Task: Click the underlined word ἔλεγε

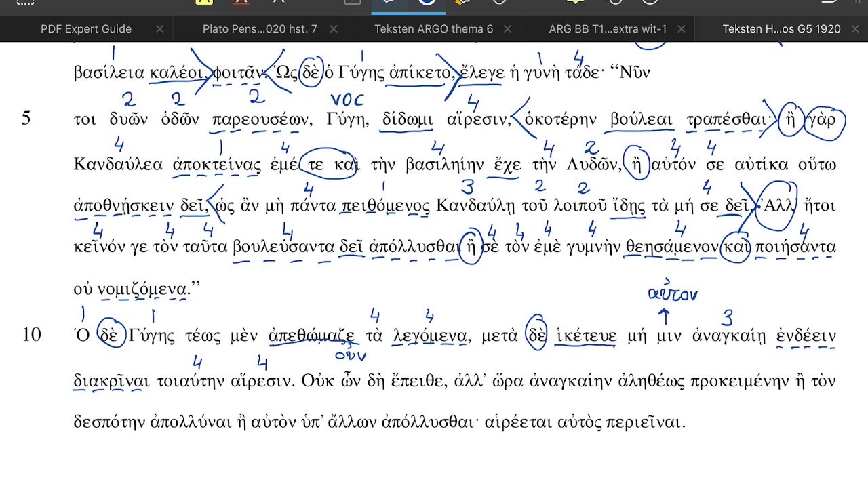Action: [x=482, y=73]
